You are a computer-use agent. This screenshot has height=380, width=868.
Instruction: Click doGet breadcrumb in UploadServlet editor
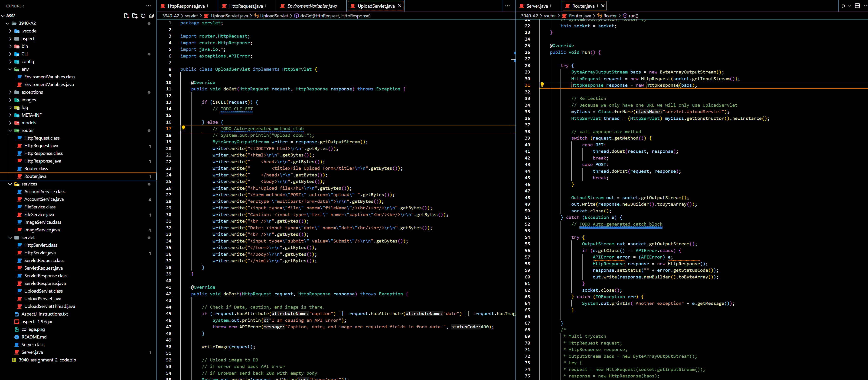[335, 16]
